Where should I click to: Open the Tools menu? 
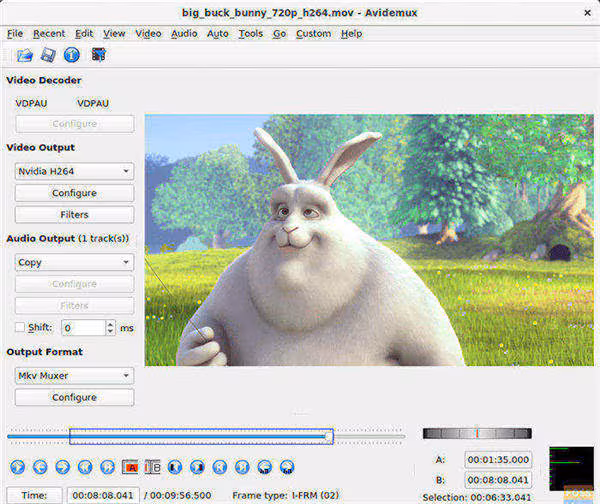pyautogui.click(x=251, y=34)
